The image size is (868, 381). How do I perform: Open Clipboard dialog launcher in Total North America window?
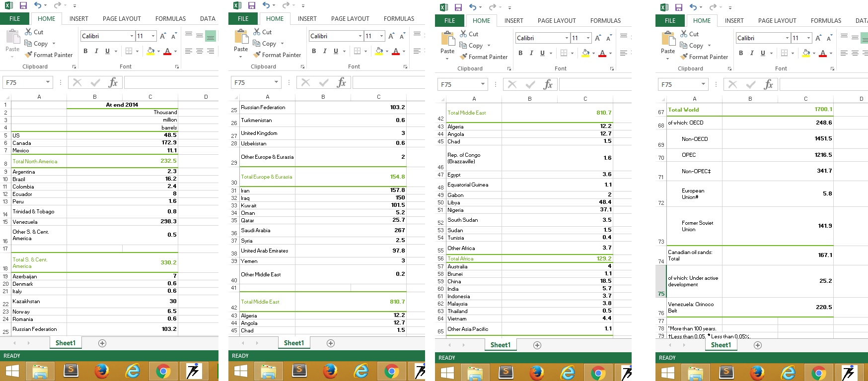coord(74,66)
